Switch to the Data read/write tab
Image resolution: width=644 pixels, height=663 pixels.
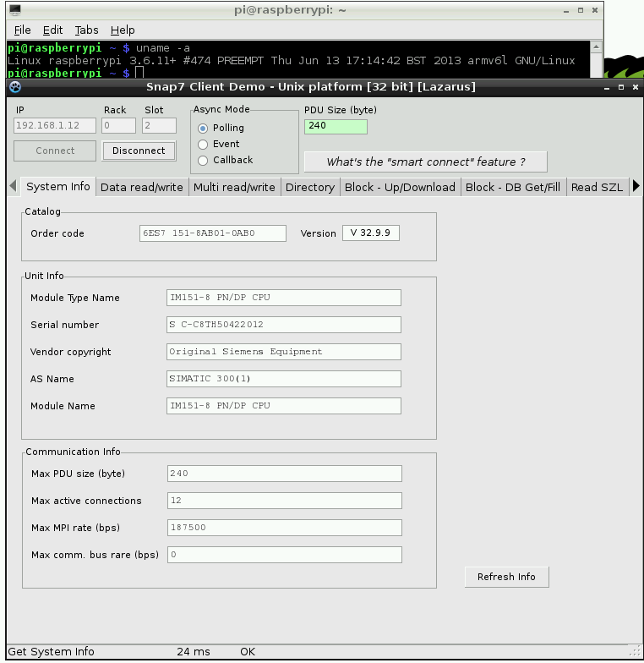click(x=141, y=187)
